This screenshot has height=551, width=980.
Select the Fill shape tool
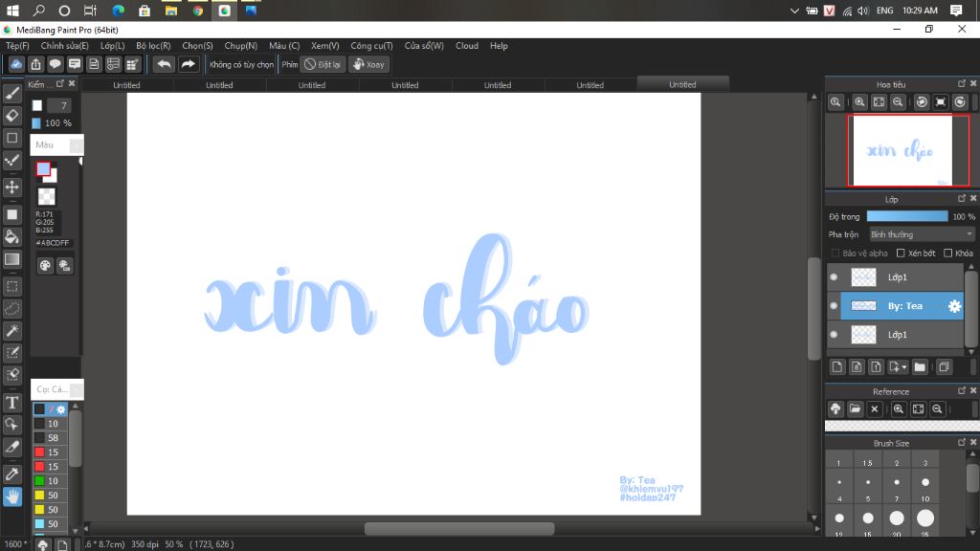[x=11, y=215]
